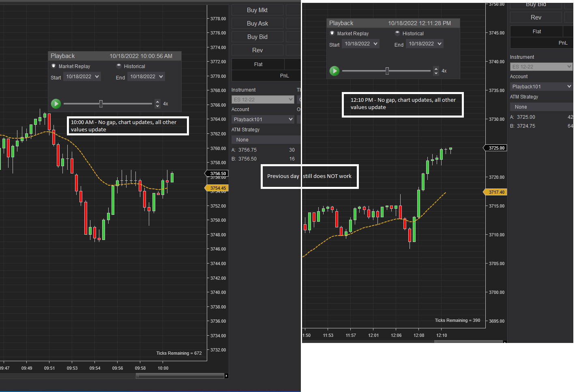Click the Buy Ask button
This screenshot has width=579, height=392.
point(257,24)
